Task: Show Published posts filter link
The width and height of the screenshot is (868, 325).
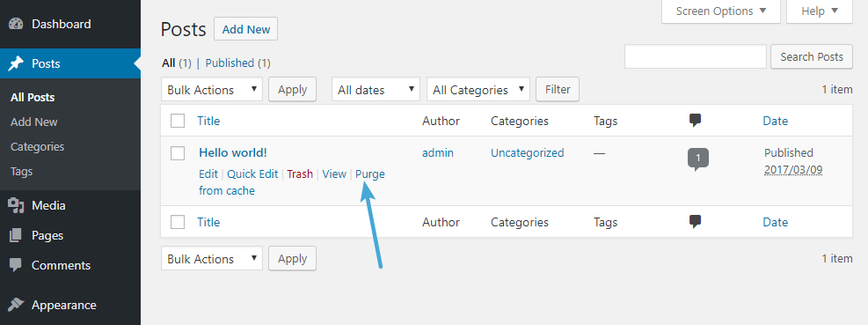Action: pos(230,63)
